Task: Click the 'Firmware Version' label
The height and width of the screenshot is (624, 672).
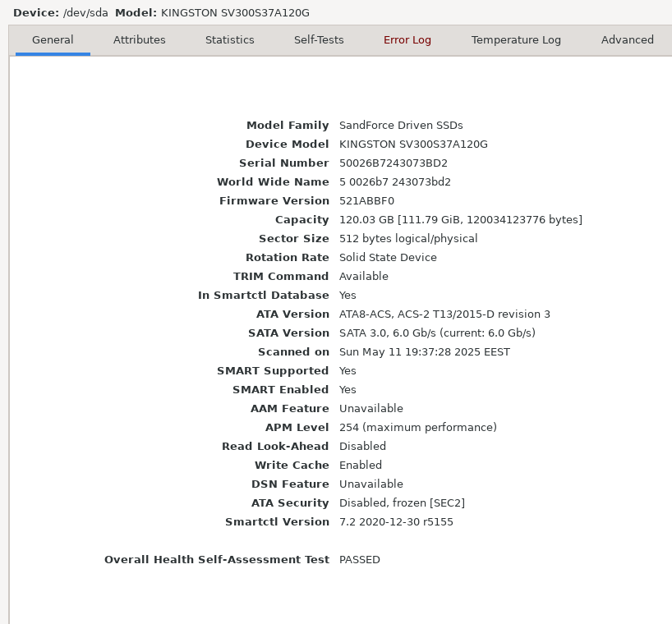Action: point(274,201)
